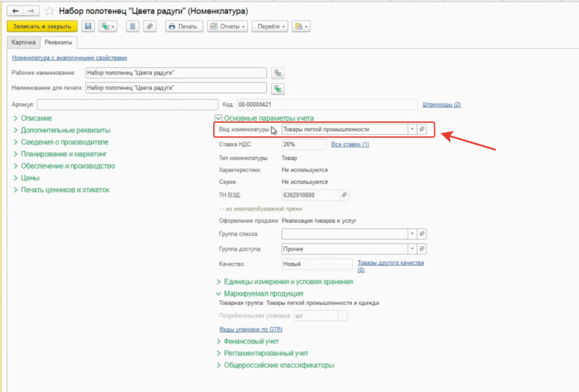
Task: Click copy icon beside Наименование для печати
Action: [x=278, y=88]
